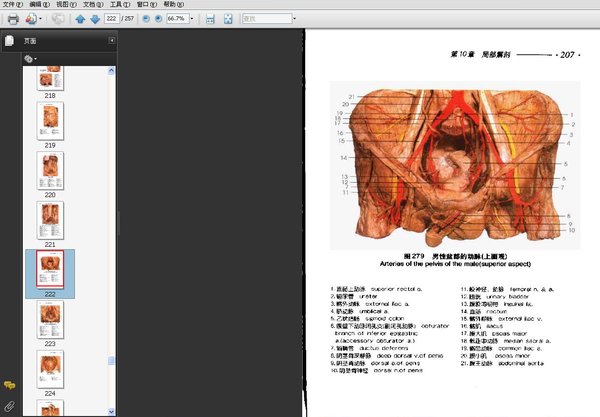Viewport: 600px width, 417px height.
Task: Click legend entry 'ductus deferens'
Action: click(370, 348)
